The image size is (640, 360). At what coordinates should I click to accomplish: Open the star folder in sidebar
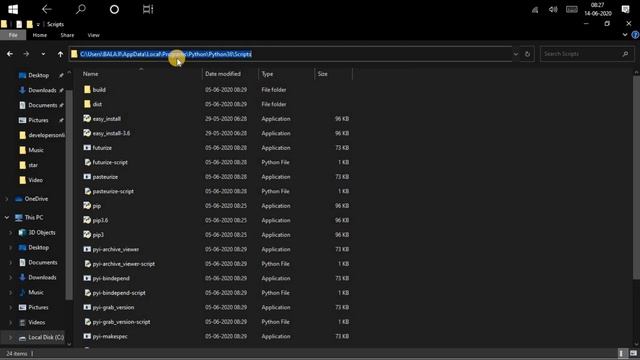pos(33,165)
